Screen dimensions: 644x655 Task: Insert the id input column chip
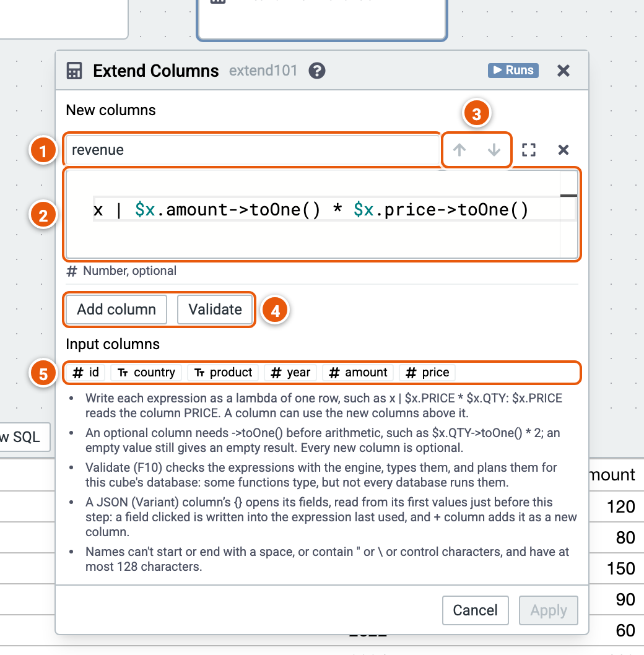85,372
